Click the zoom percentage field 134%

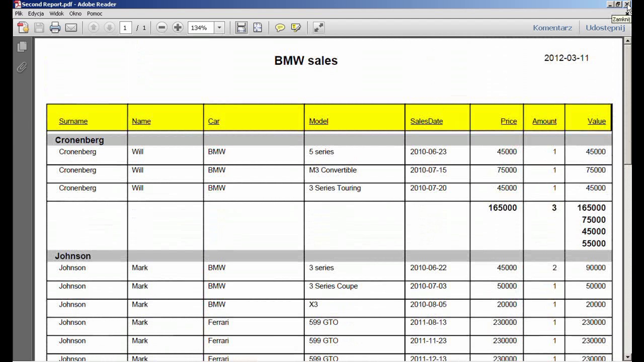[x=201, y=28]
